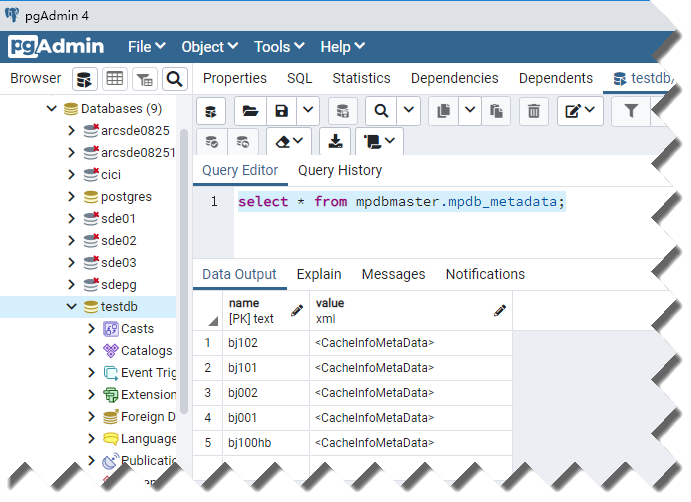Expand the Catalogs node
The width and height of the screenshot is (691, 502).
pos(92,351)
